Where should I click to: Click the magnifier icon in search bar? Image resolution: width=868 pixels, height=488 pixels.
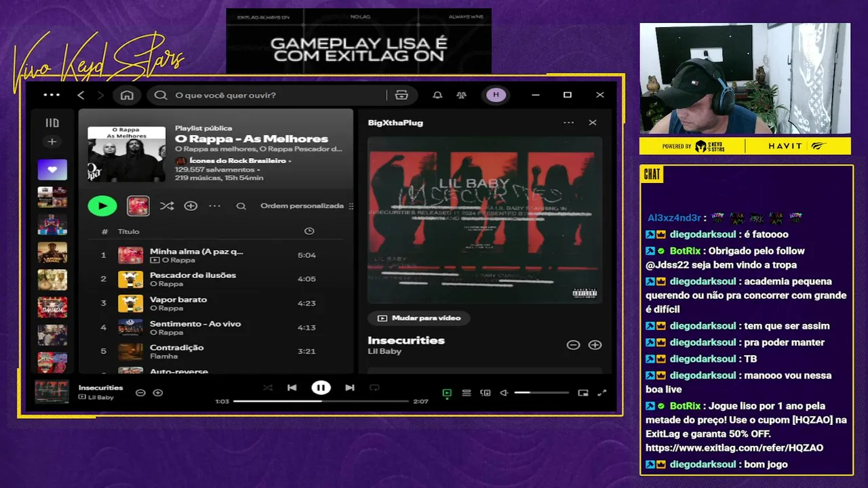click(161, 95)
